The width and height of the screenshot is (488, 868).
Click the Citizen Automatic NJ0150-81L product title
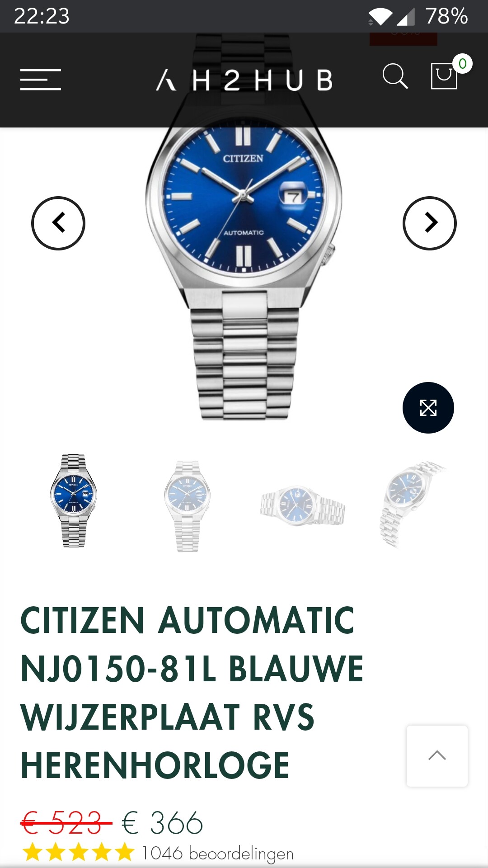tap(192, 693)
